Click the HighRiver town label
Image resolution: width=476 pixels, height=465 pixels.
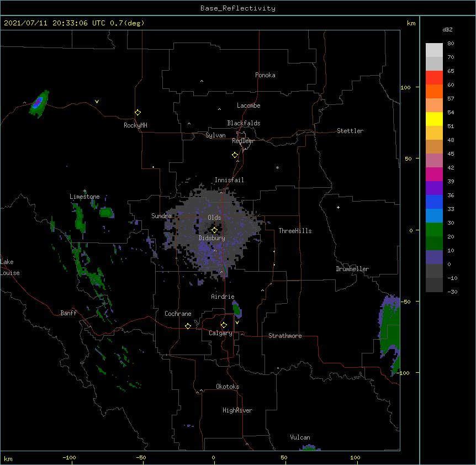(x=237, y=410)
